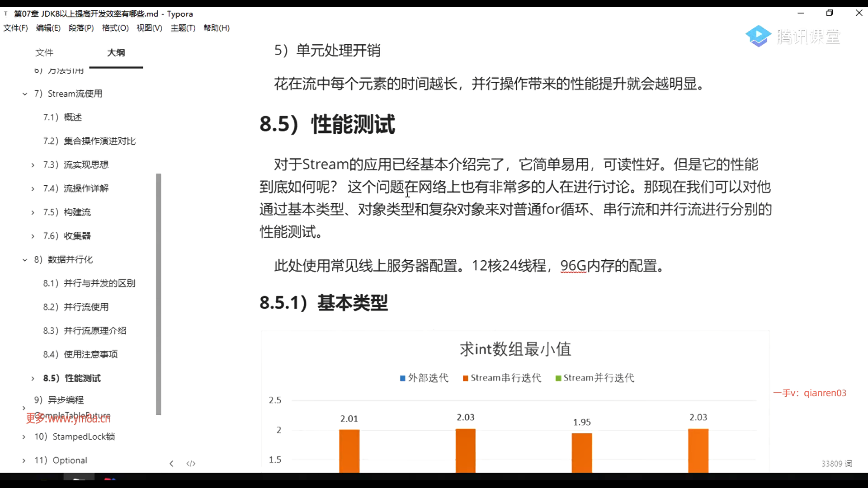Expand the 10) StampedLock锁 outline item

[24, 437]
